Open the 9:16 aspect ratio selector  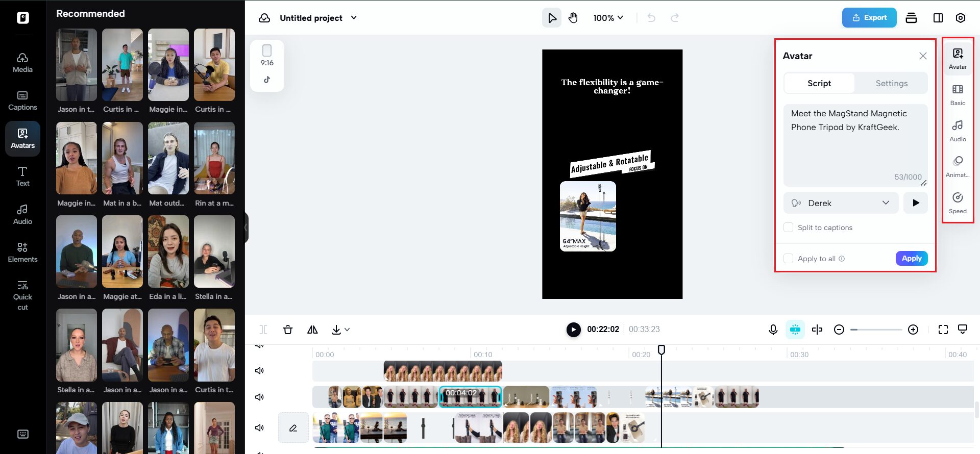[x=267, y=56]
